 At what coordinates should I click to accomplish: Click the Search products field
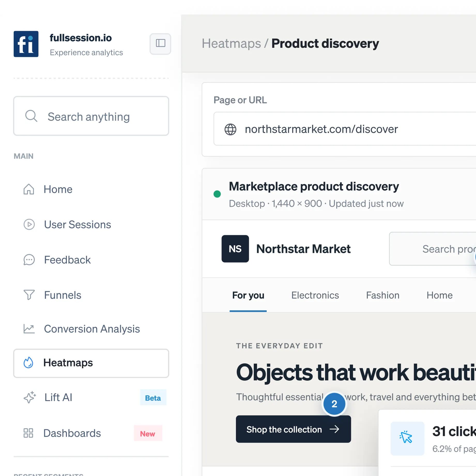[x=433, y=249]
